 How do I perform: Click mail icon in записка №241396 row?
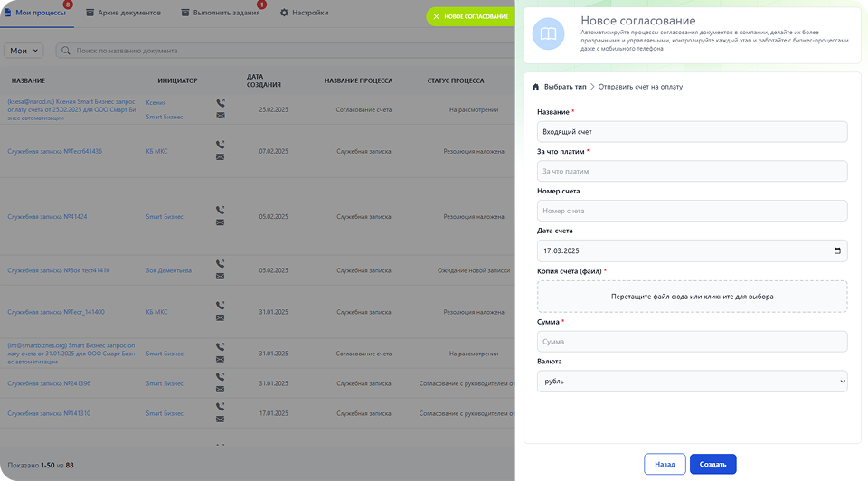coord(221,389)
